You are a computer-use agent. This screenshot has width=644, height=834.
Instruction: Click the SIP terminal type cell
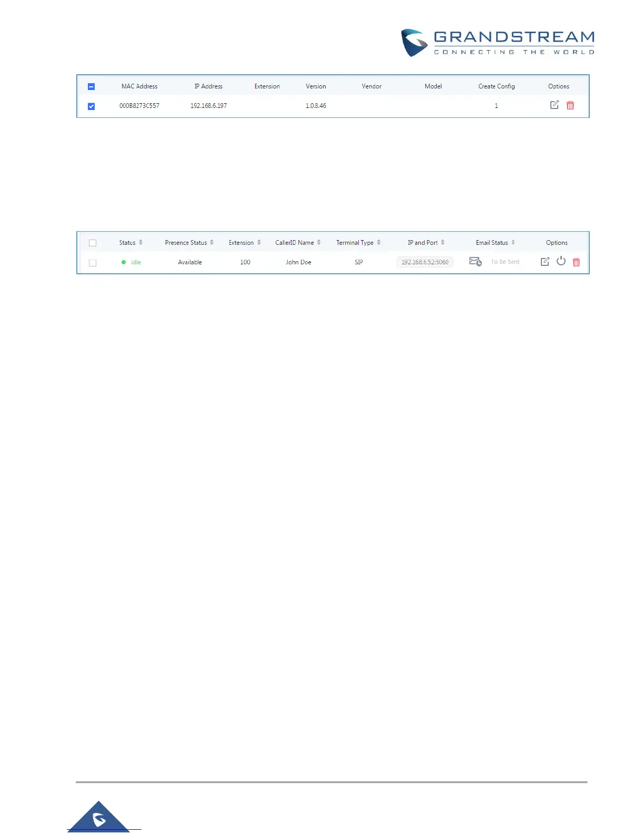click(359, 262)
